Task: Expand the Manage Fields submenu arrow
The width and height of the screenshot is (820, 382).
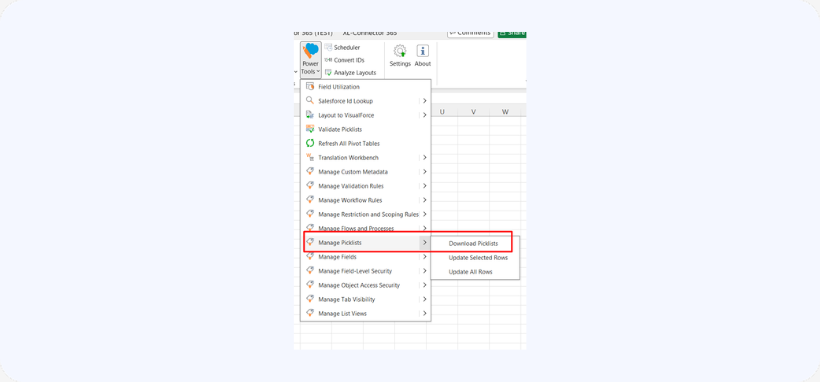Action: point(425,257)
